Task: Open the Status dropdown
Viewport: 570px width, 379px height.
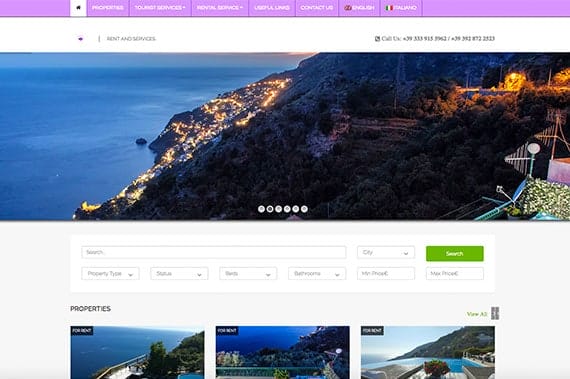Action: 179,274
